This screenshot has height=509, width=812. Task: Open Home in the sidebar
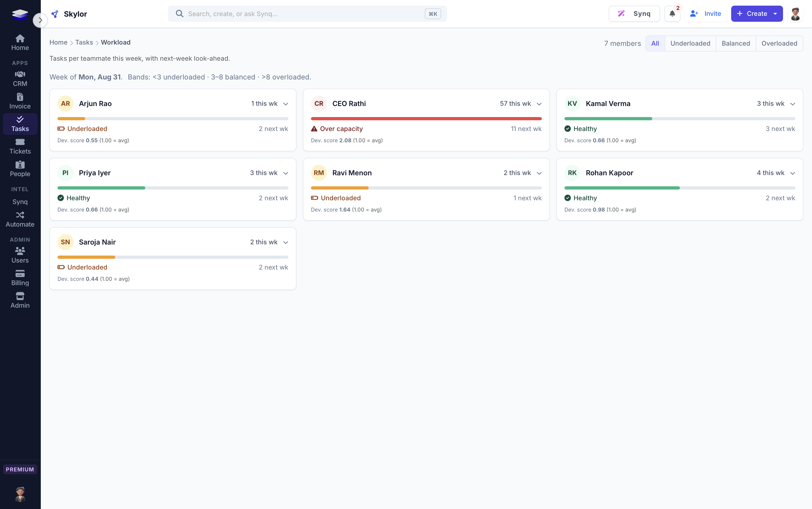point(20,43)
